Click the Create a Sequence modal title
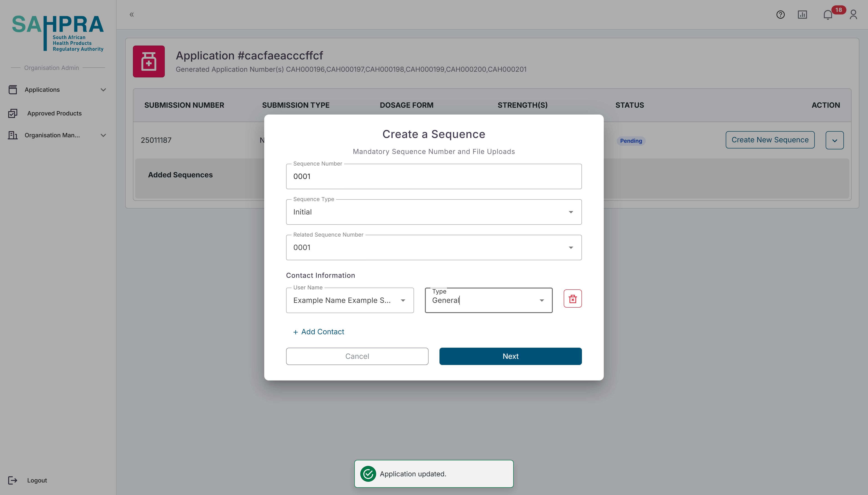Viewport: 868px width, 495px height. (x=434, y=134)
